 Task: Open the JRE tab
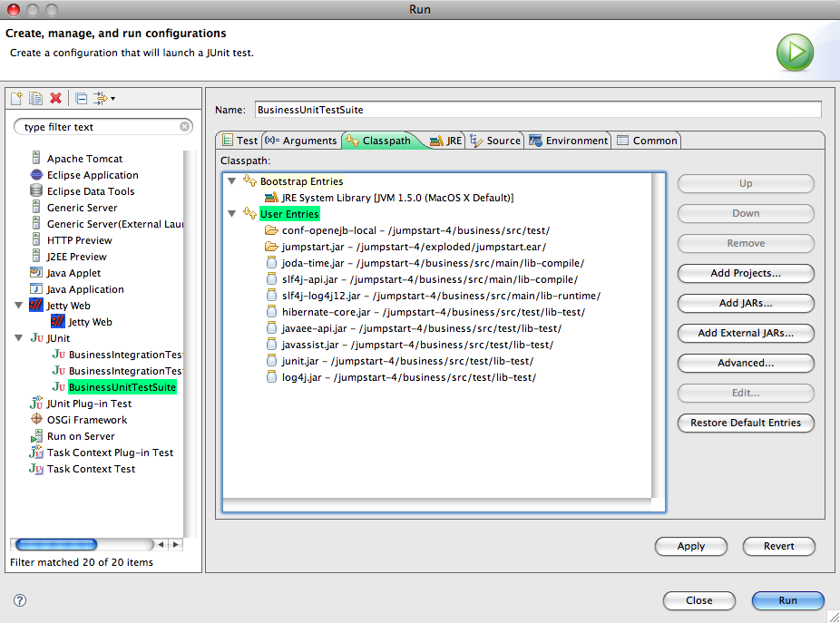tap(445, 141)
